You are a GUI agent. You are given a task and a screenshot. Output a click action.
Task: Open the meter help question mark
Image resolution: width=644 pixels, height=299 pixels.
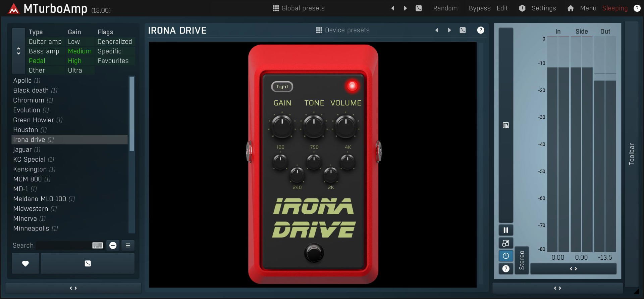pos(506,268)
